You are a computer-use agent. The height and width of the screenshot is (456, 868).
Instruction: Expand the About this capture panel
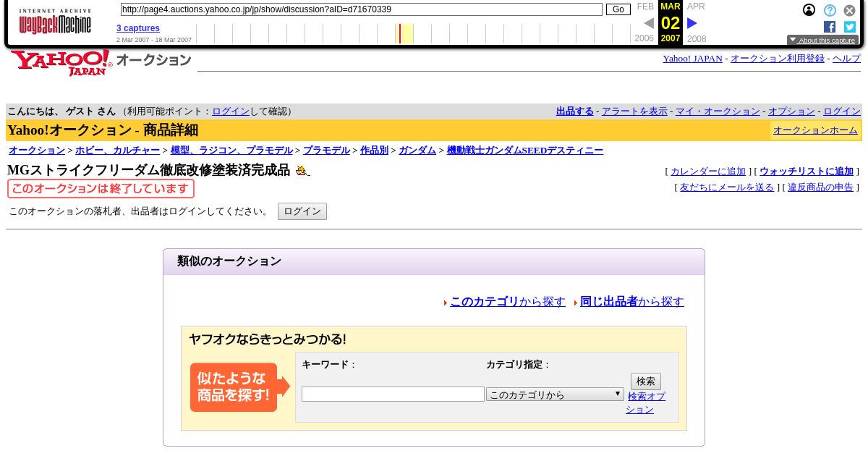point(822,41)
